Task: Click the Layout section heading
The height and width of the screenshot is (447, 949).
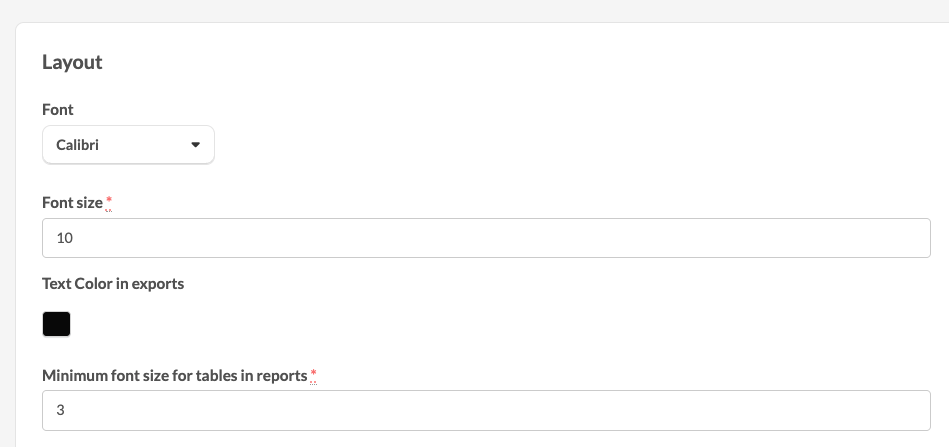Action: point(72,62)
